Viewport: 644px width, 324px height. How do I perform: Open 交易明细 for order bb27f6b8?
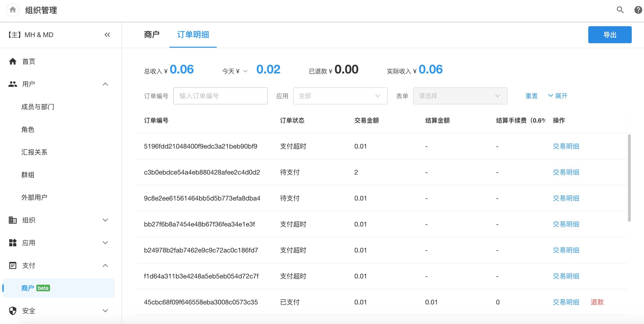click(566, 224)
